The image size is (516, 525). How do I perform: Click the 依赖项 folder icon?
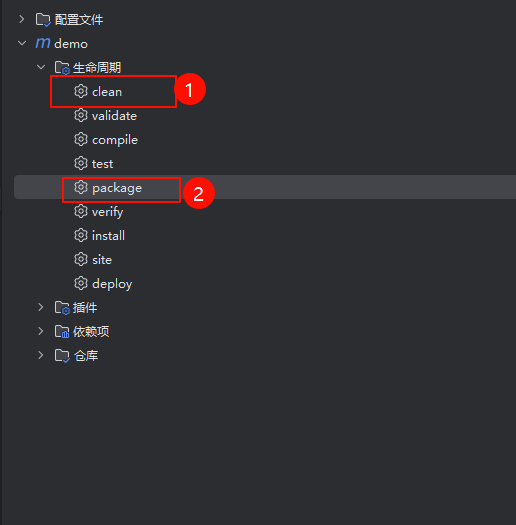[x=62, y=331]
